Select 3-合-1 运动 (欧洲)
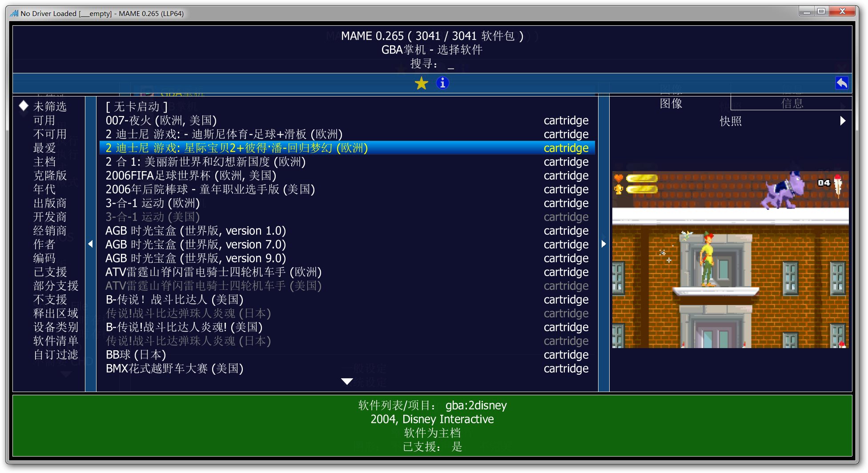 pos(347,203)
